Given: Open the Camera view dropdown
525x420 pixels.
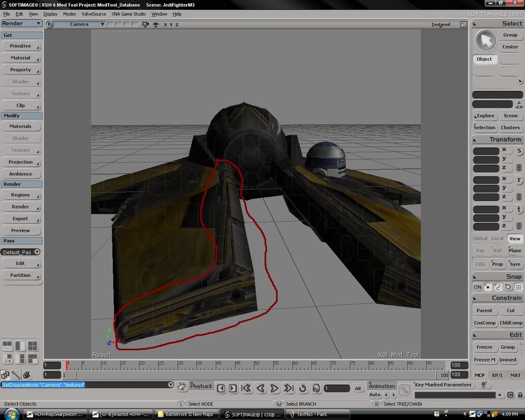Looking at the screenshot, I should pos(79,24).
